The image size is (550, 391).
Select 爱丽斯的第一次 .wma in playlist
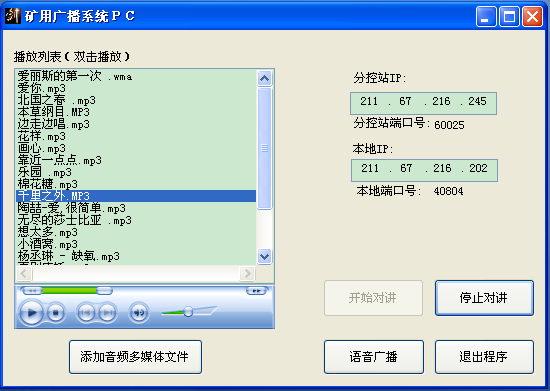(136, 76)
